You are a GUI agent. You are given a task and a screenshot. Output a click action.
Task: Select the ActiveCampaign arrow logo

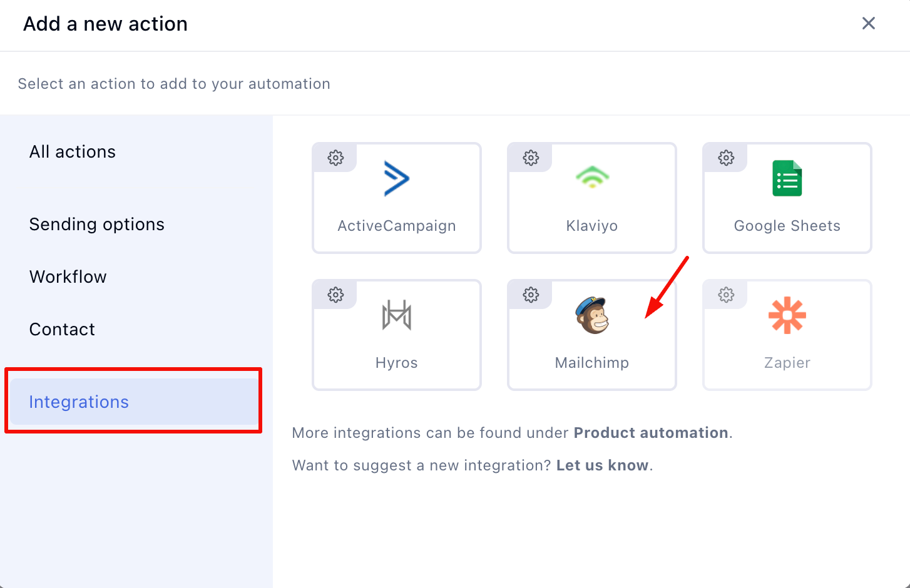[x=396, y=179]
